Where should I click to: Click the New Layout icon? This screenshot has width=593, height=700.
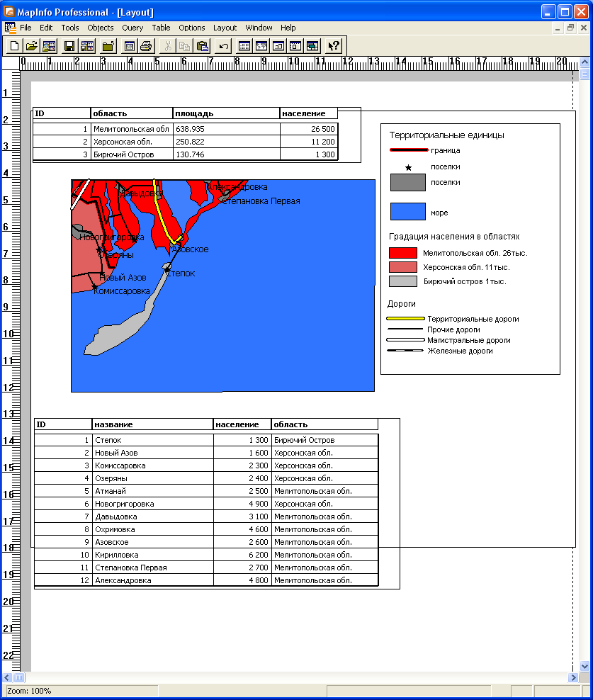coord(295,46)
